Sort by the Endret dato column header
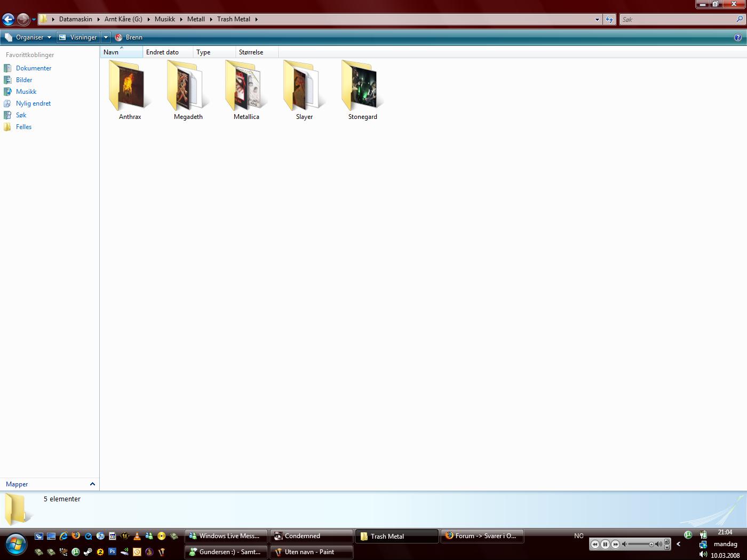This screenshot has height=560, width=747. coord(168,52)
